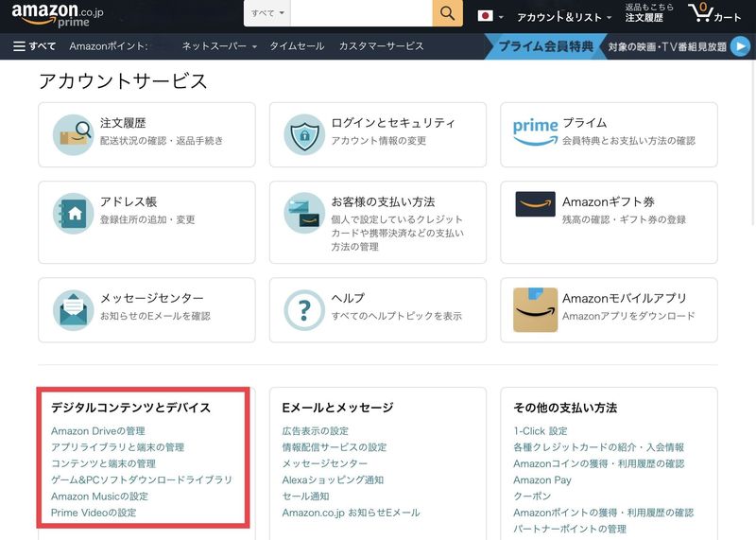Click Amazon Pay link
This screenshot has width=756, height=540.
[541, 480]
